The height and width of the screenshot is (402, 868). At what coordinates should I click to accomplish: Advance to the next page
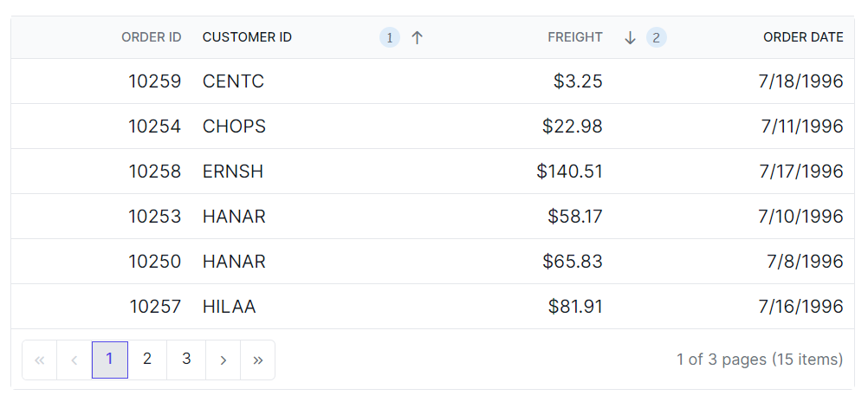point(223,360)
